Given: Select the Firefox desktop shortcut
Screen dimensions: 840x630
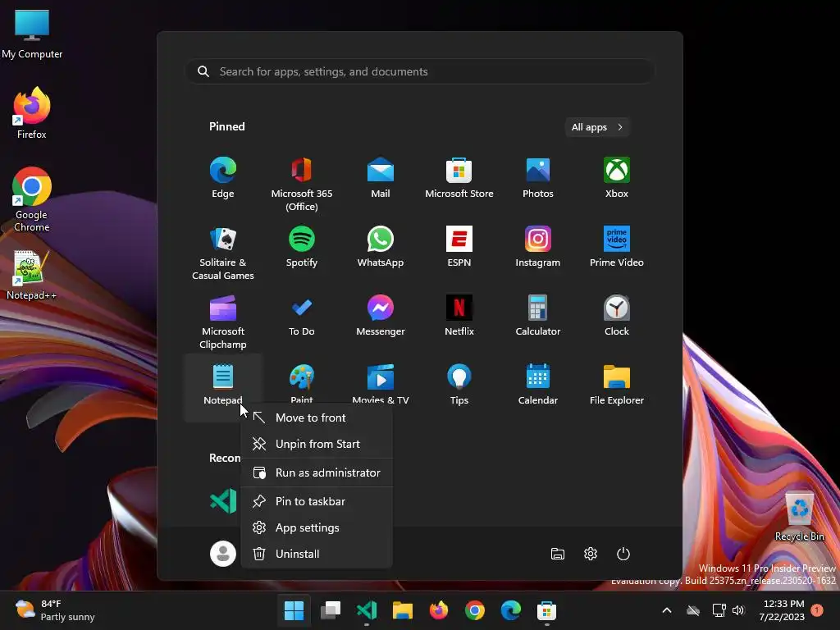Looking at the screenshot, I should point(32,113).
